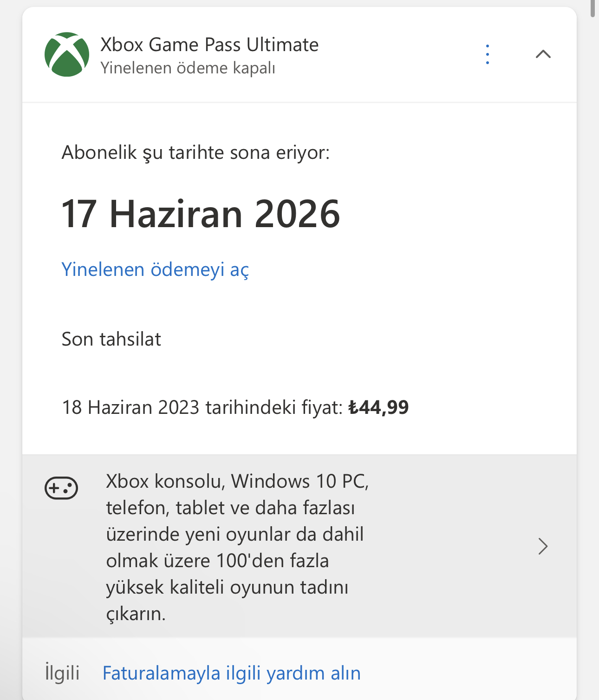The width and height of the screenshot is (599, 700).
Task: Select the 'Xbox Game Pass Ultimate' title
Action: [209, 45]
